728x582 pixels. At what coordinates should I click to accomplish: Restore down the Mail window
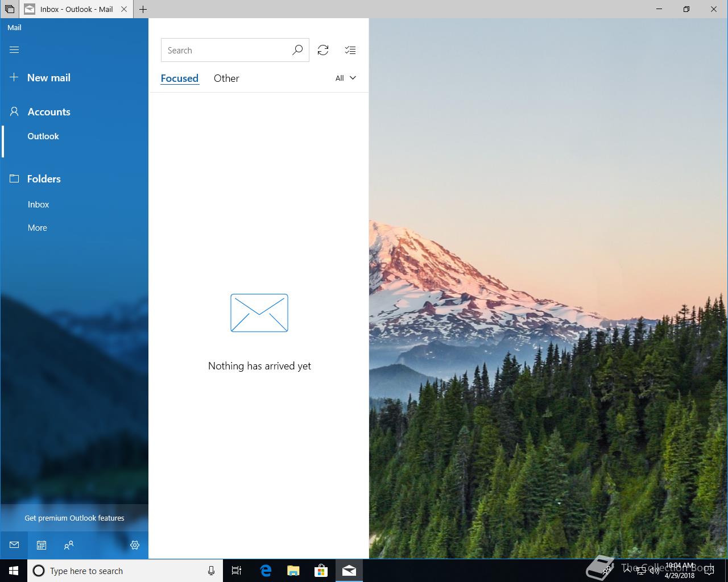pyautogui.click(x=686, y=9)
